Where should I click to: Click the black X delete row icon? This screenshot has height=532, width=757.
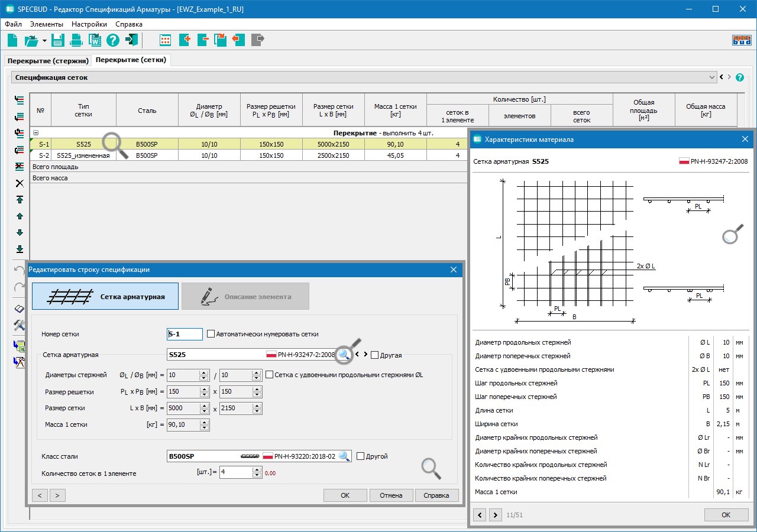(20, 183)
